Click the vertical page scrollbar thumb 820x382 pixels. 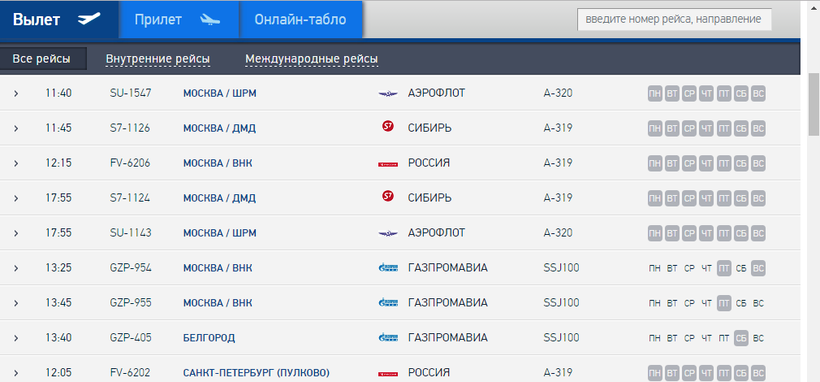(x=814, y=104)
